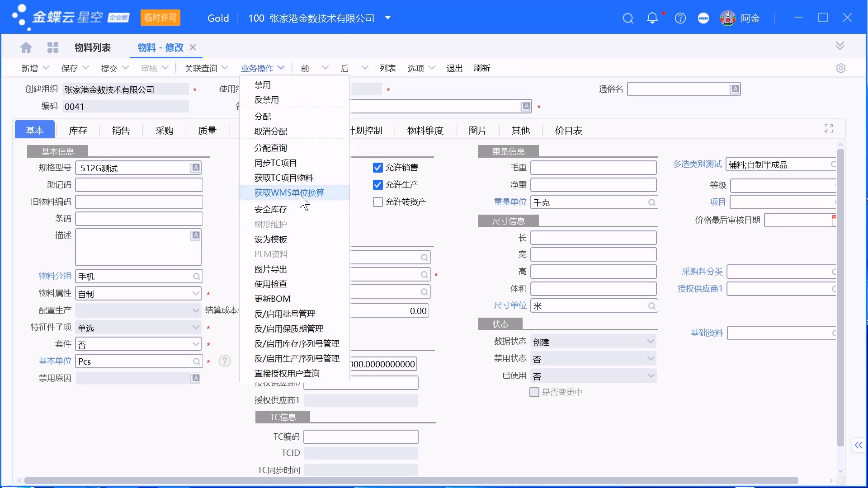Image resolution: width=868 pixels, height=488 pixels.
Task: Expand the organization selector arrow in header
Action: click(x=387, y=18)
